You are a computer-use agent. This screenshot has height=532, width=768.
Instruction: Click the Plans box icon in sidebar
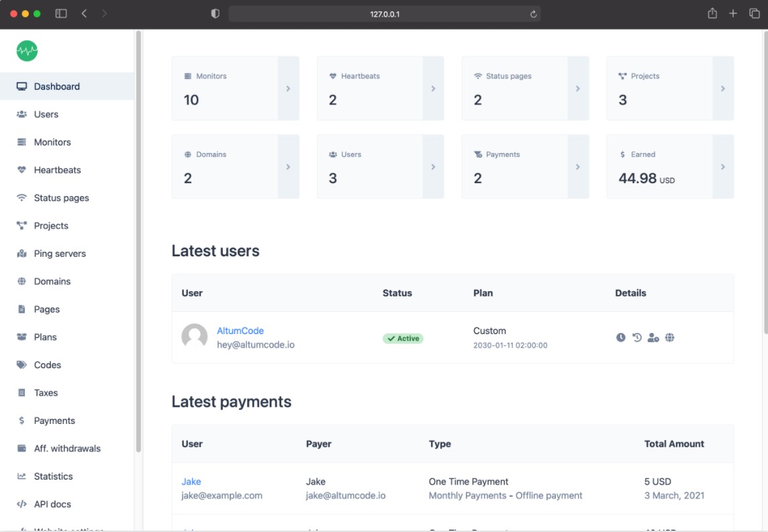[x=21, y=337]
